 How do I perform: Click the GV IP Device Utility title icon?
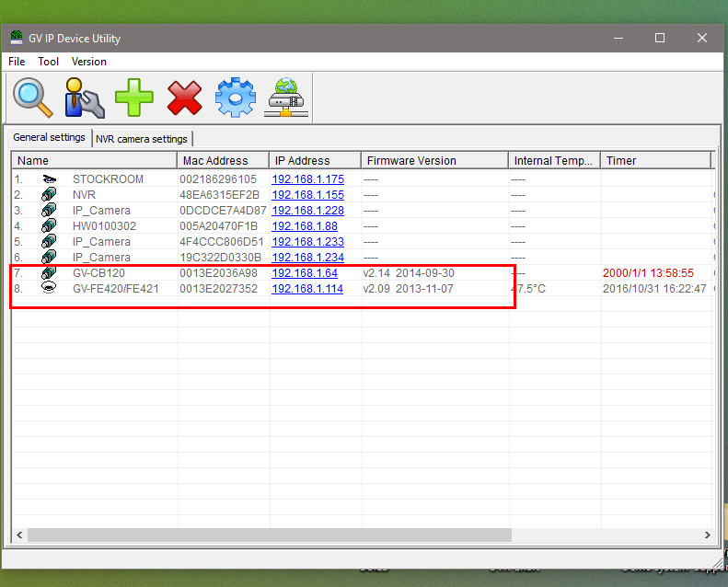click(17, 38)
